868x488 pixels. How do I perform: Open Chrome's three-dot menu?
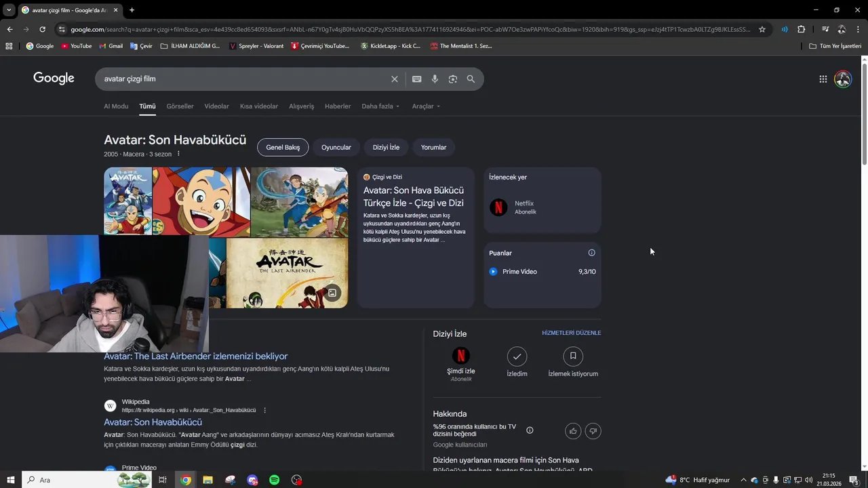tap(858, 29)
